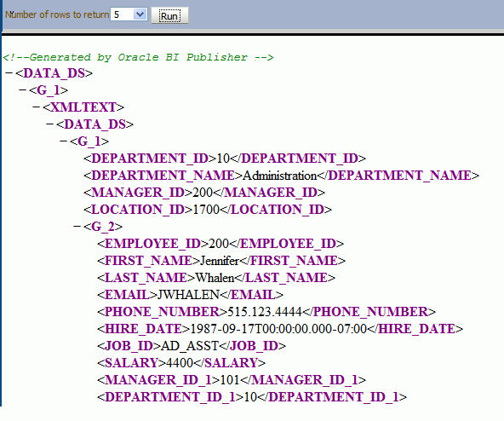The width and height of the screenshot is (504, 421).
Task: Select the LAST_NAME value Whalen
Action: 215,278
